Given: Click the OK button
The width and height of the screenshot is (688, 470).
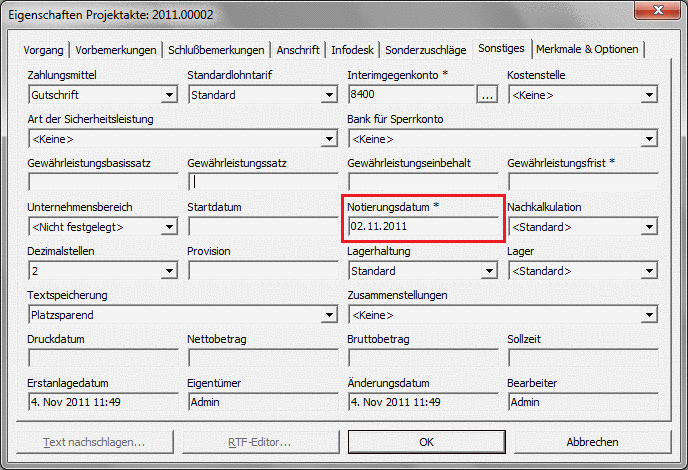Looking at the screenshot, I should pyautogui.click(x=426, y=442).
